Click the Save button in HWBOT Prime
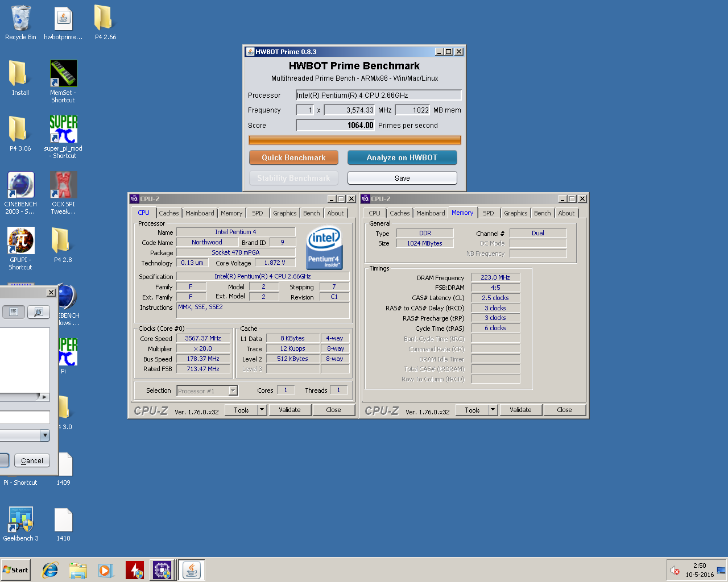 [x=402, y=178]
